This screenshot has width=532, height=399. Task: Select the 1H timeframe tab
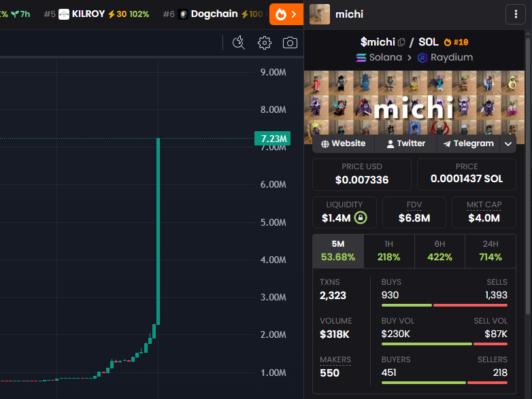tap(389, 251)
